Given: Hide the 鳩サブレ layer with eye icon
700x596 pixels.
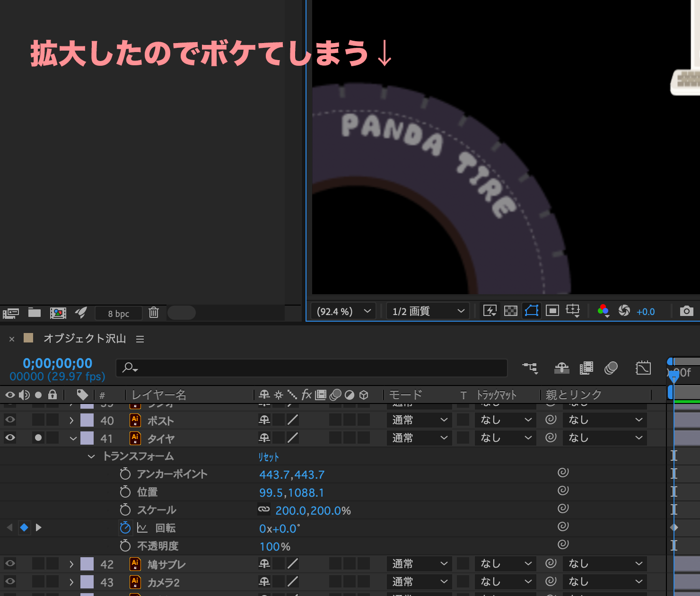Looking at the screenshot, I should click(10, 563).
